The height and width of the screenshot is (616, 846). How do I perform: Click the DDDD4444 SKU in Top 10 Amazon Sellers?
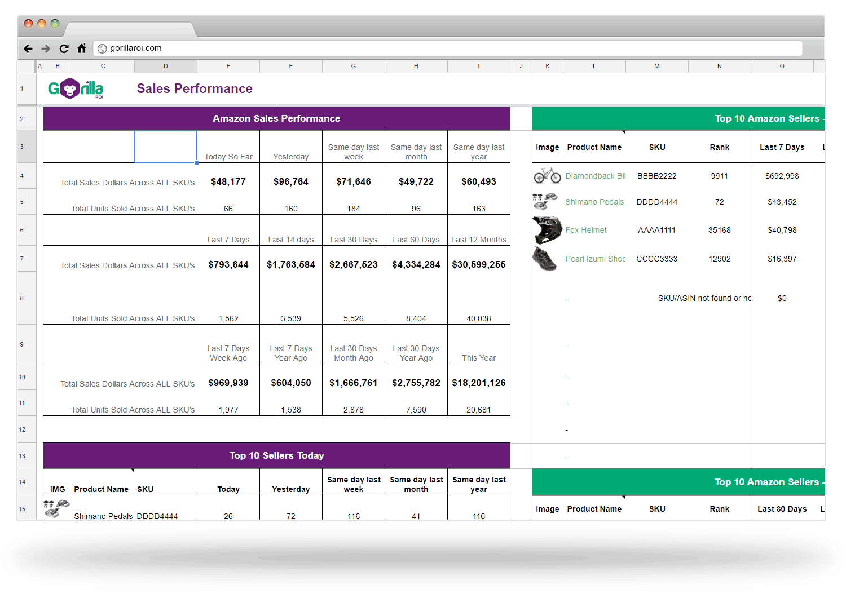657,202
